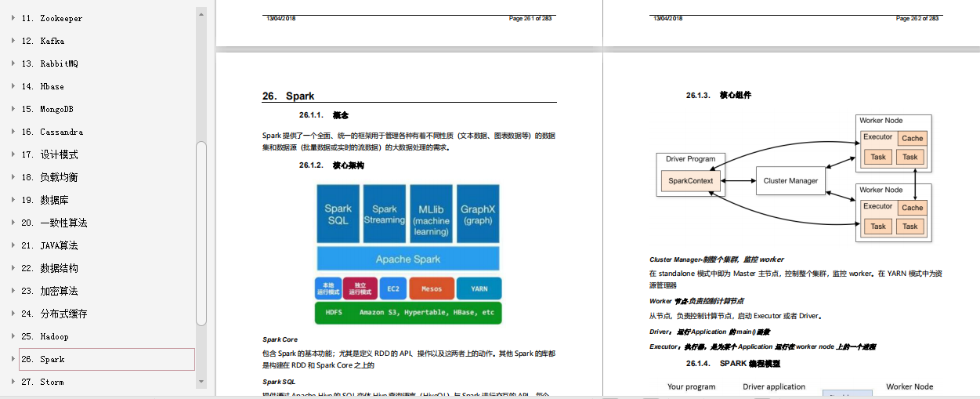Click the Spark Core subheading text

click(x=280, y=339)
